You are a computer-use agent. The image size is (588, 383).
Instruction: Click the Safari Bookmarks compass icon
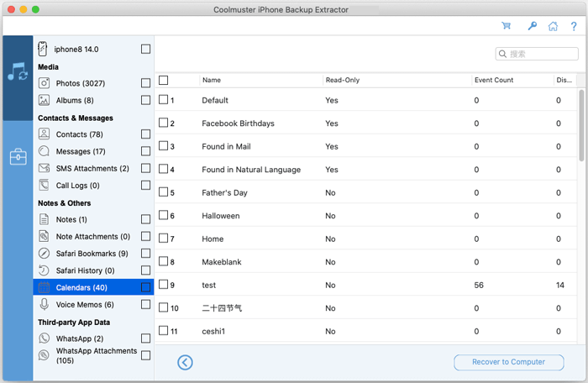pyautogui.click(x=44, y=253)
